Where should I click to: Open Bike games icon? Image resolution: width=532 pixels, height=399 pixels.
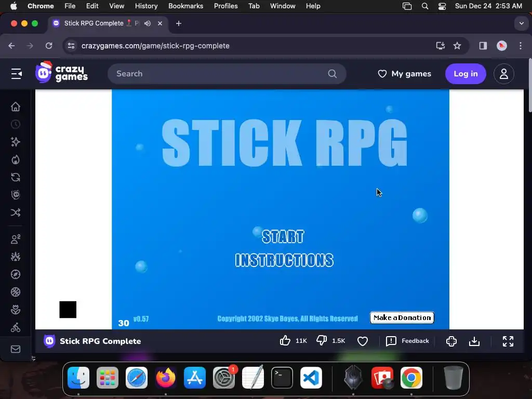(x=16, y=327)
